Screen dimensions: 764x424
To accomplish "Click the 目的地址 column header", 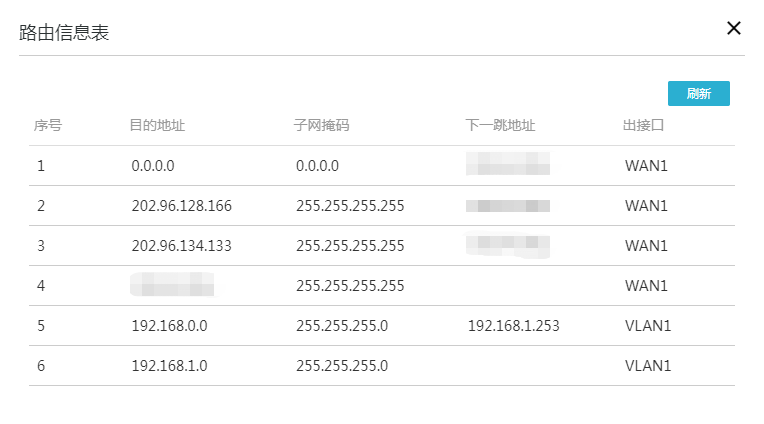I will [157, 126].
